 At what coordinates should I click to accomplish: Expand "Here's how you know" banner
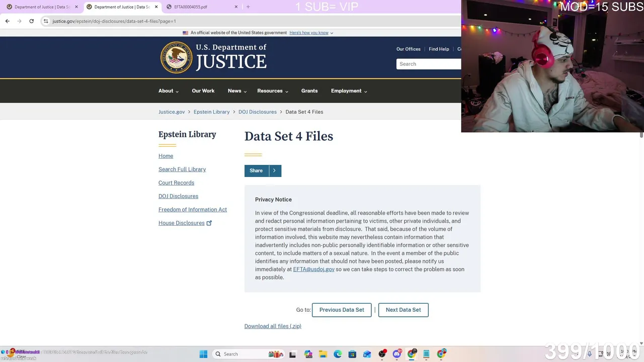pos(311,33)
